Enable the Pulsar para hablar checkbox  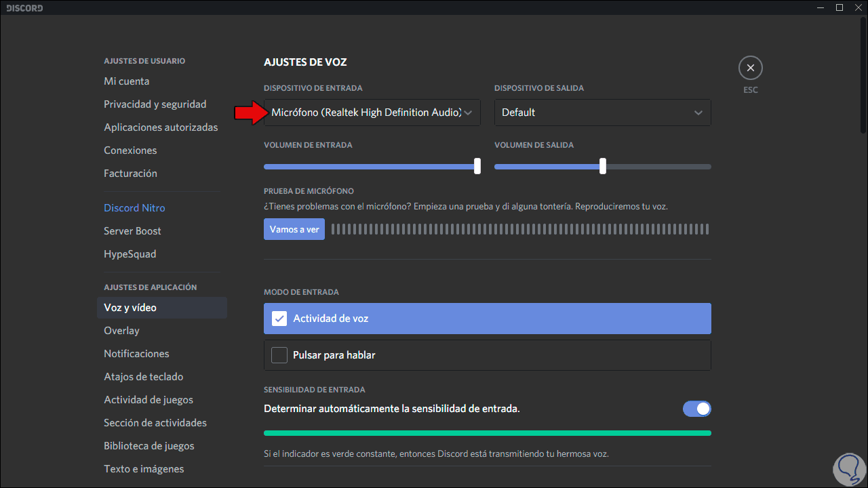click(279, 355)
